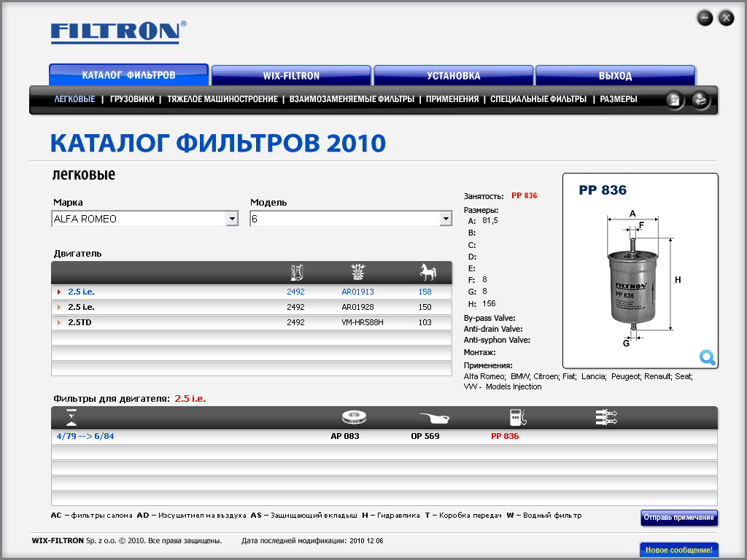Click the oil can column icon

pos(434,418)
